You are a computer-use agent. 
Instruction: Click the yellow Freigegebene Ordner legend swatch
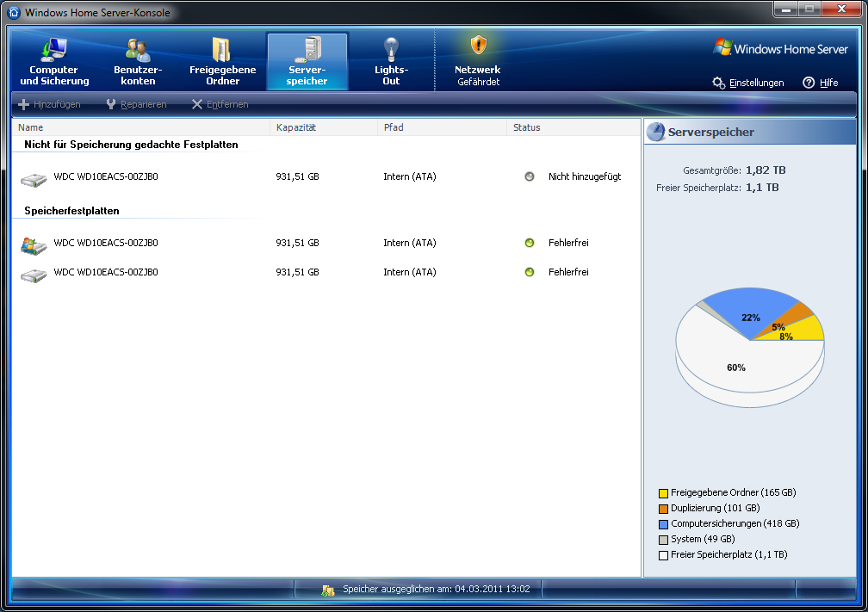click(663, 493)
